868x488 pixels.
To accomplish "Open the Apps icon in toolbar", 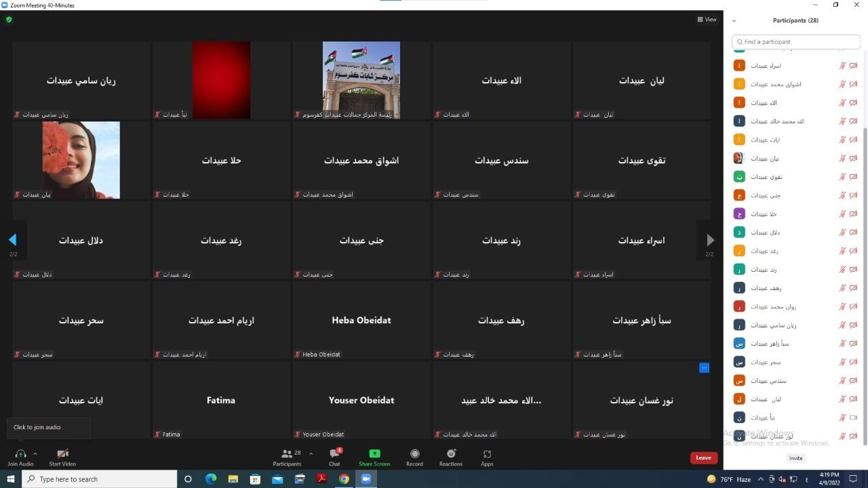I will (x=487, y=453).
